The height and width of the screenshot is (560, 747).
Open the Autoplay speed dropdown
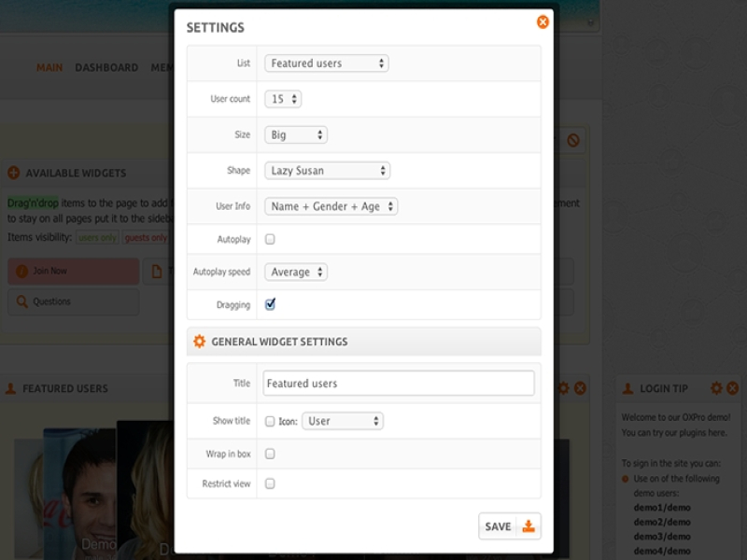pyautogui.click(x=296, y=272)
